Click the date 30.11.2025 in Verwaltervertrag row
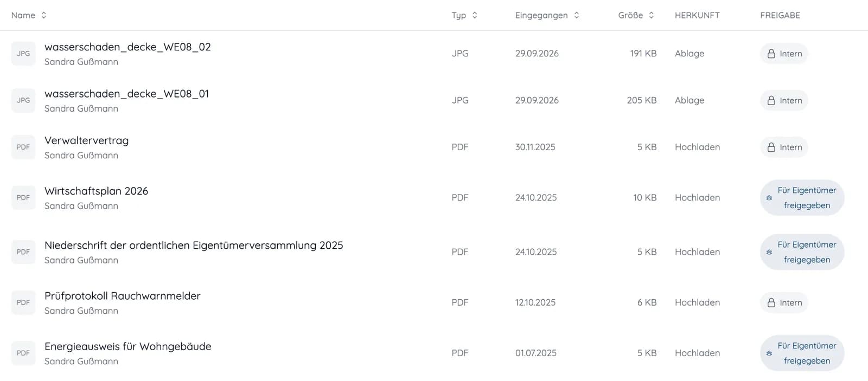The image size is (868, 381). point(535,147)
